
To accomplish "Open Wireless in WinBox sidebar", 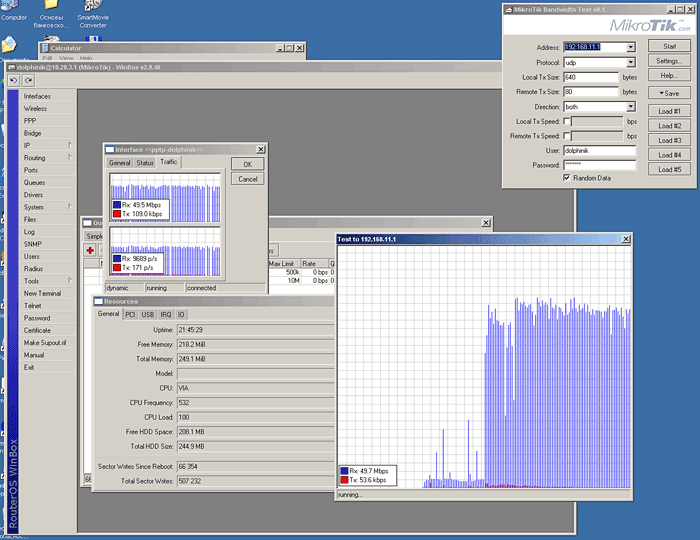I will coord(47,108).
